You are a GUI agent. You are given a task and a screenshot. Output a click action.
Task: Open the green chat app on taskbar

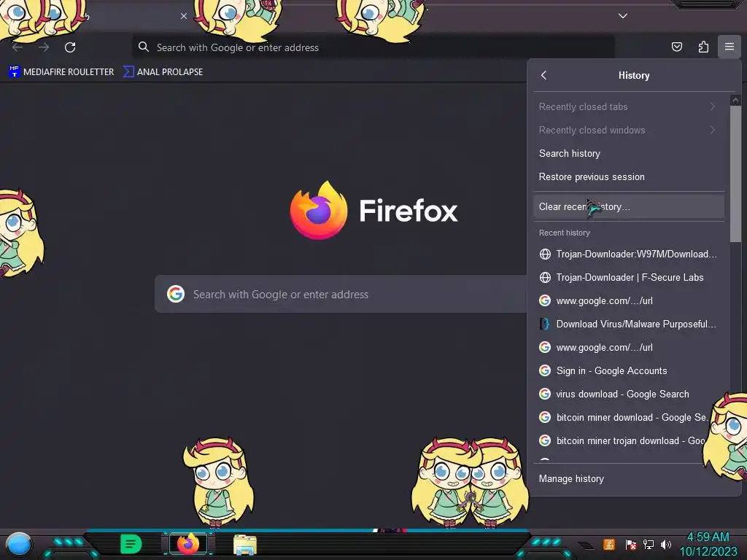click(131, 544)
